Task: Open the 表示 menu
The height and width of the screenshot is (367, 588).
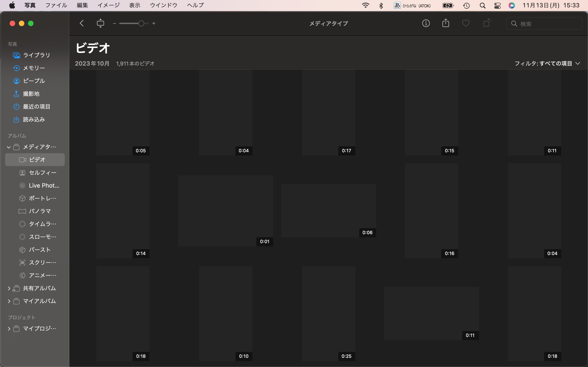Action: tap(135, 5)
